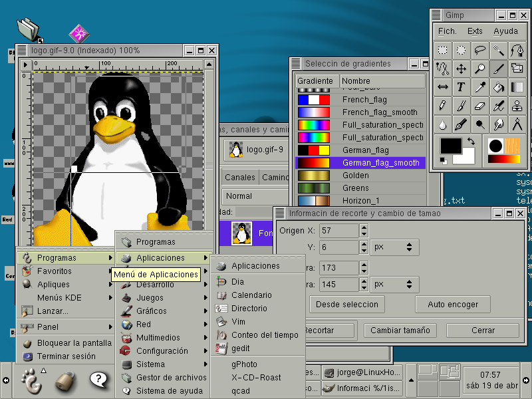Expand the Multimedios submenu

[164, 338]
